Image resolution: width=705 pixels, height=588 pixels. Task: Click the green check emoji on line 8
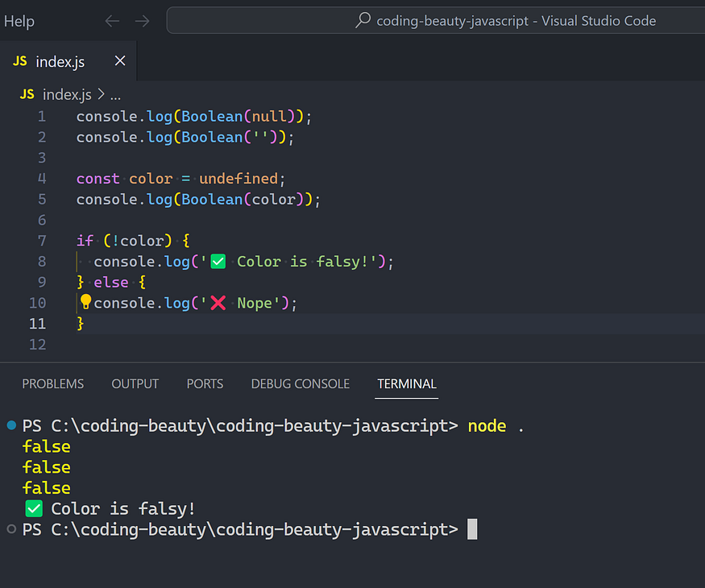click(x=218, y=261)
